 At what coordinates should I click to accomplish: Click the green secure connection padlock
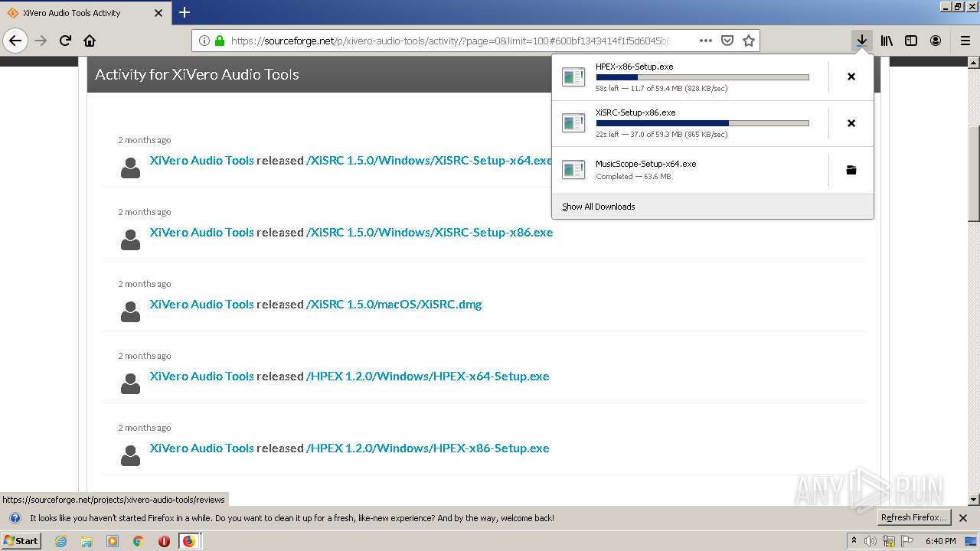[220, 41]
